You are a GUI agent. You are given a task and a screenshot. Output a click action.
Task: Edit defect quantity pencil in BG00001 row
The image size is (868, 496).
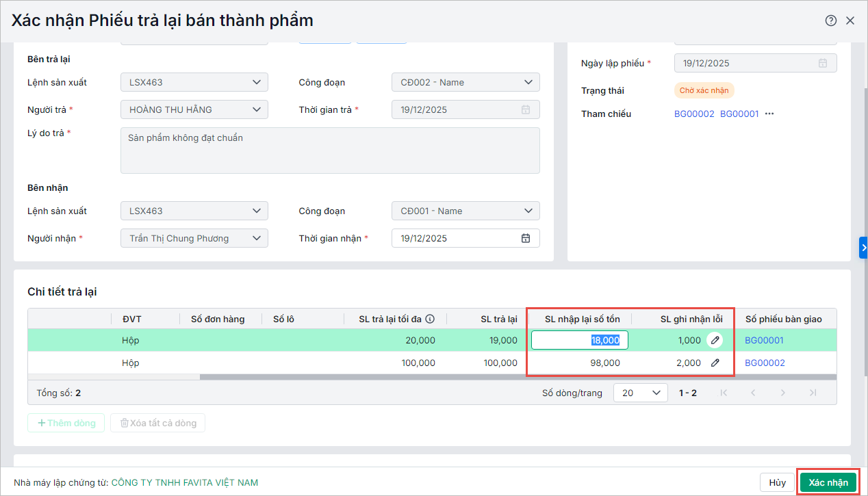(715, 340)
